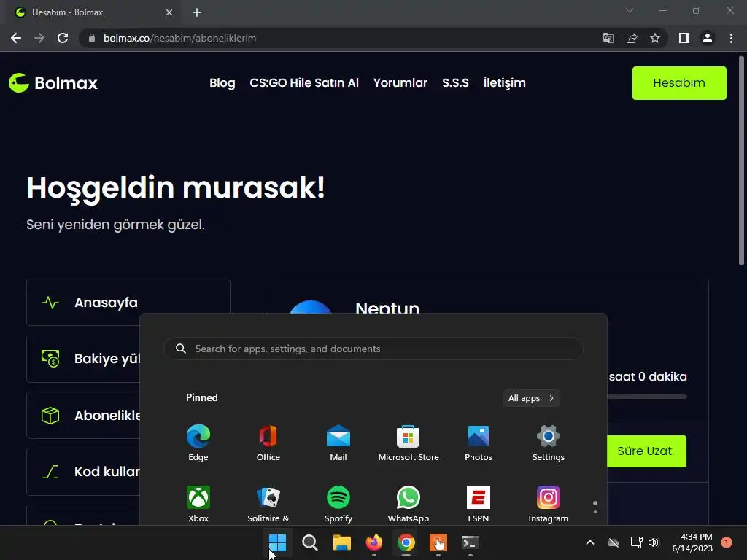Open the Mail app

click(x=338, y=443)
